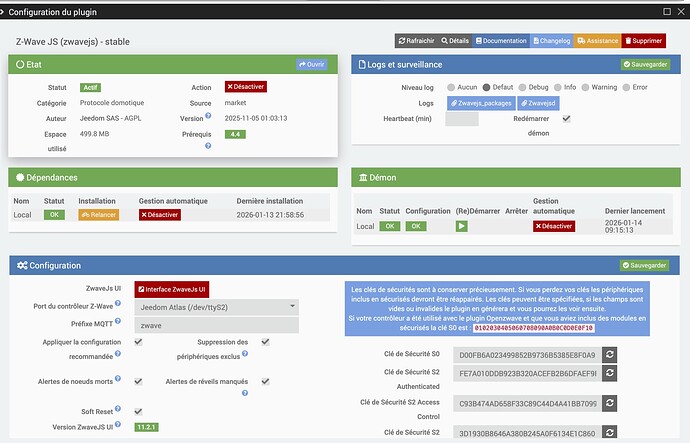View the Changelog
Screen dimensions: 690x443
coord(552,41)
